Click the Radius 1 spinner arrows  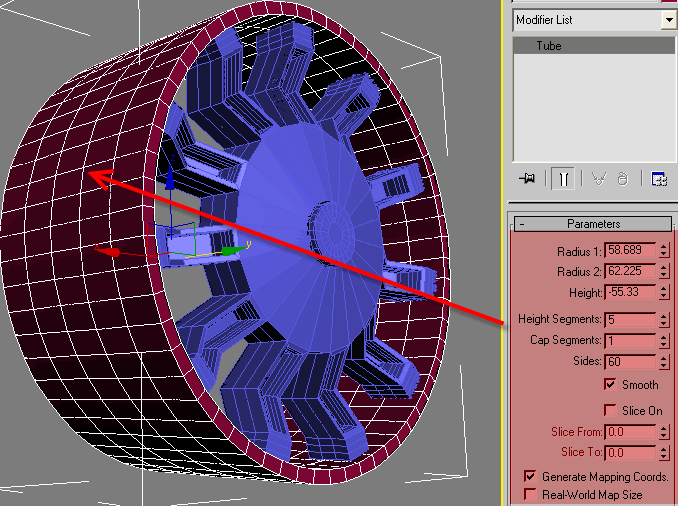click(x=664, y=250)
